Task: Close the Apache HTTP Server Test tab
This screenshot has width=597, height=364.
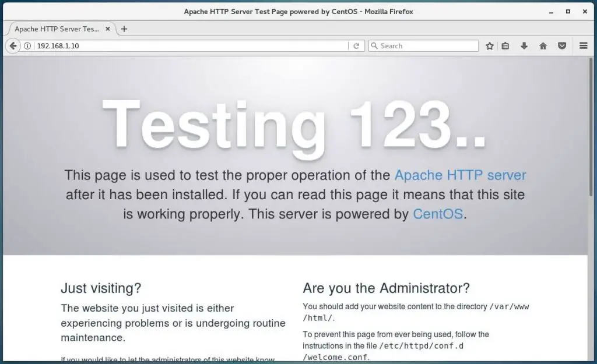Action: [108, 29]
